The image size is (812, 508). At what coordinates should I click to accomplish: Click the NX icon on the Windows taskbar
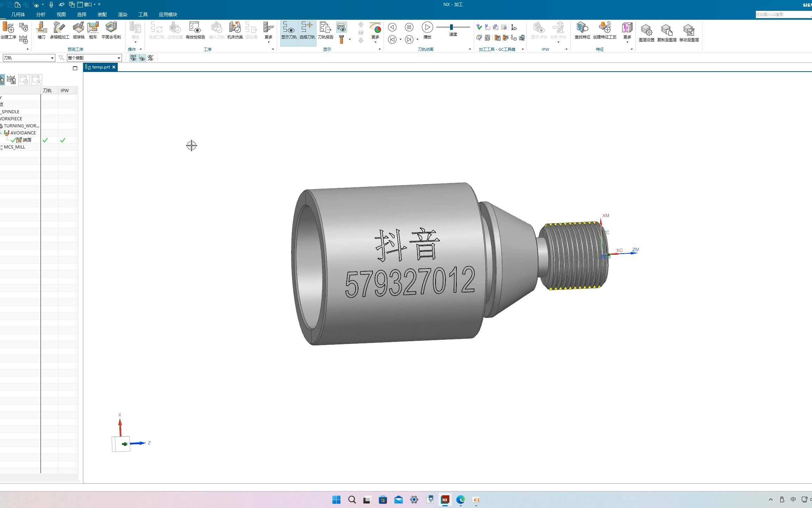tap(445, 500)
